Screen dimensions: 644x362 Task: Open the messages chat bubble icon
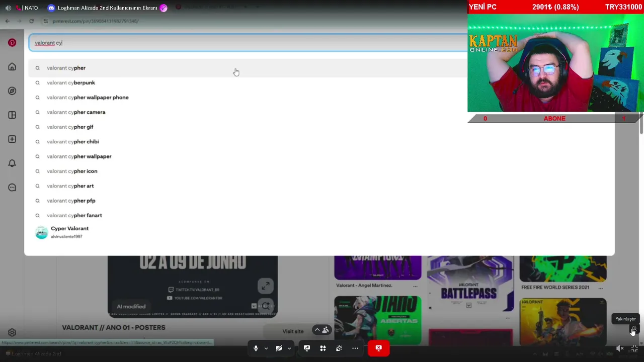point(12,188)
